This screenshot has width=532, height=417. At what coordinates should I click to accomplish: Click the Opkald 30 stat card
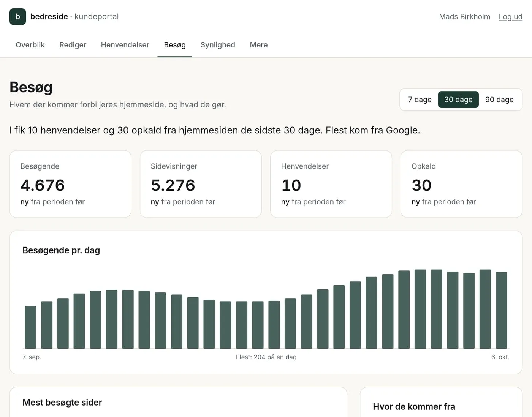point(461,184)
